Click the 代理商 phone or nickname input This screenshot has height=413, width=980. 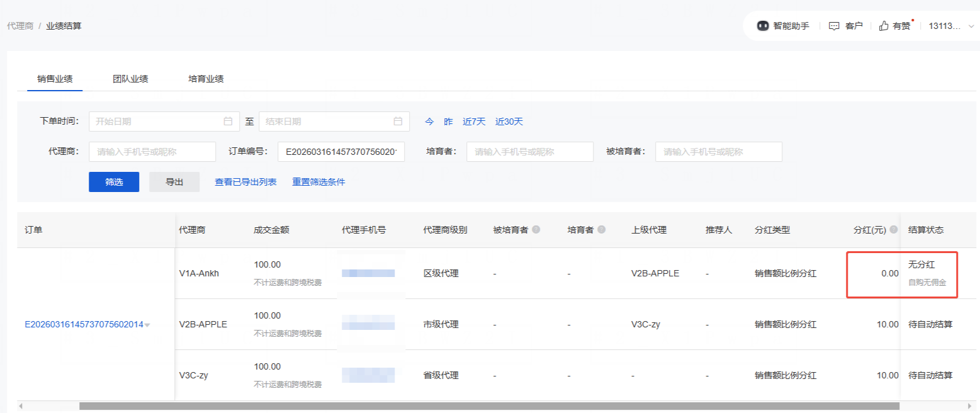tap(152, 152)
